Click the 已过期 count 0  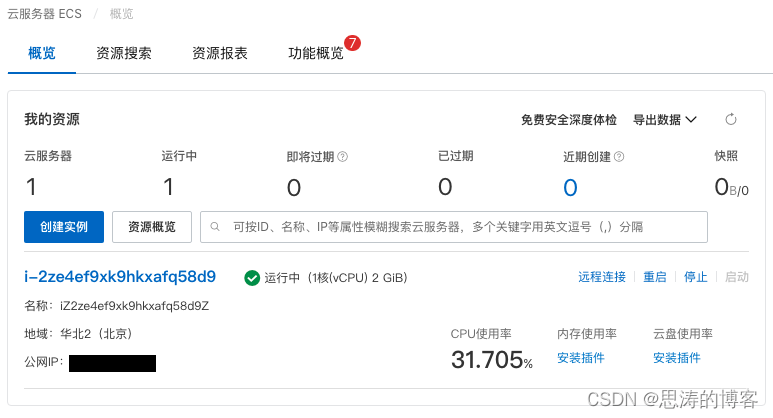[445, 187]
